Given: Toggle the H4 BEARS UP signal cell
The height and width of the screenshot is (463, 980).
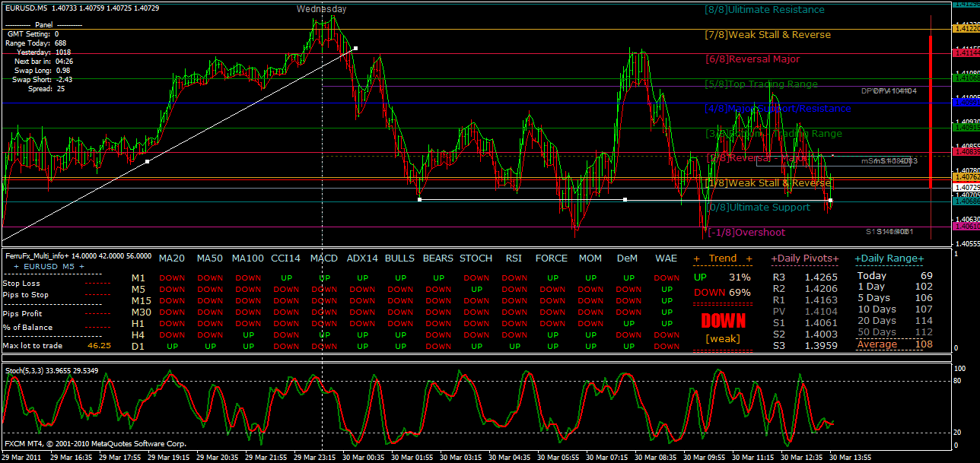Looking at the screenshot, I should tap(437, 335).
